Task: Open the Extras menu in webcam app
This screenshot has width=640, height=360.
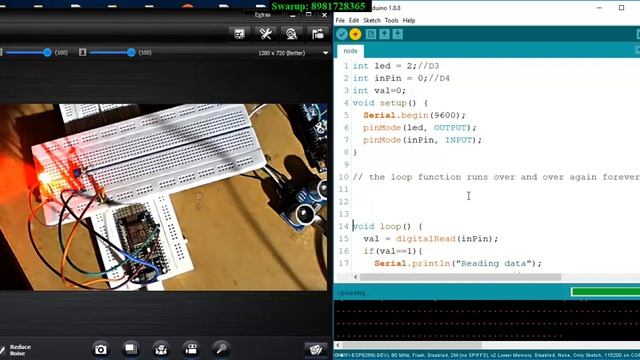Action: tap(262, 15)
